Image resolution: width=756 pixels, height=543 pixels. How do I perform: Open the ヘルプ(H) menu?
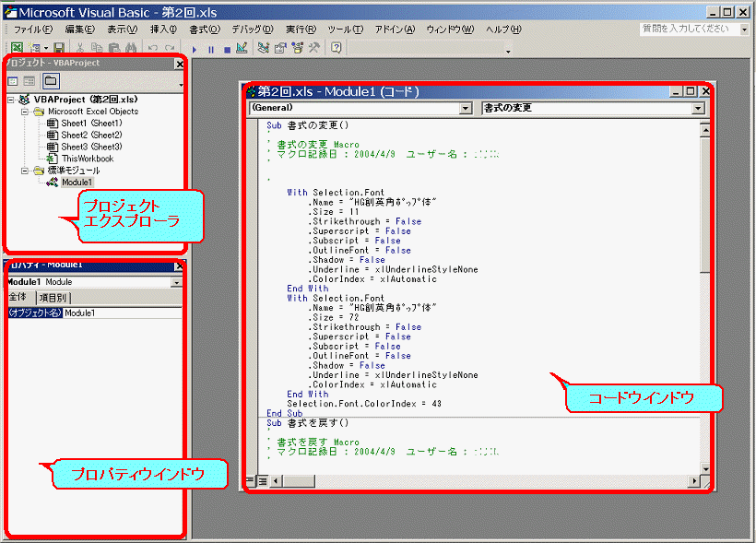pos(503,30)
